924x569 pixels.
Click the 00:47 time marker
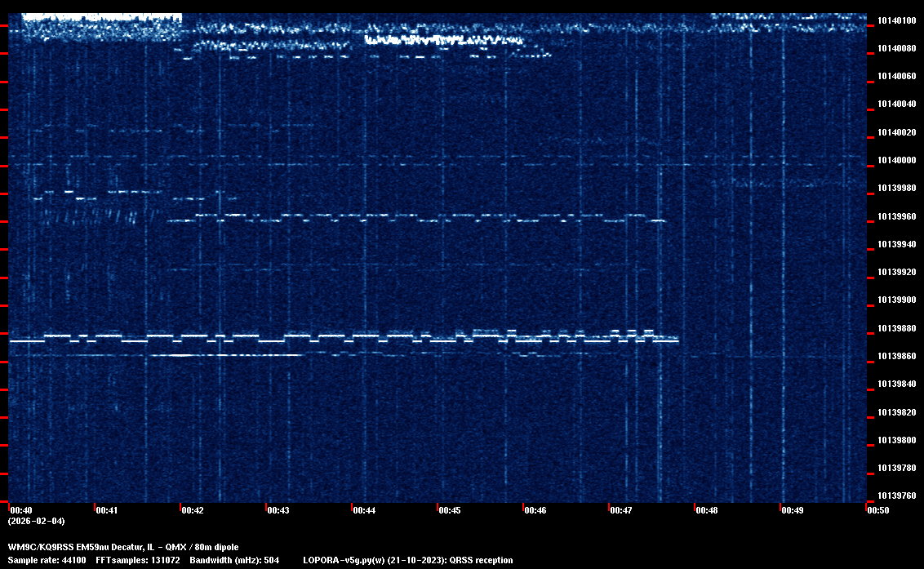coord(621,510)
